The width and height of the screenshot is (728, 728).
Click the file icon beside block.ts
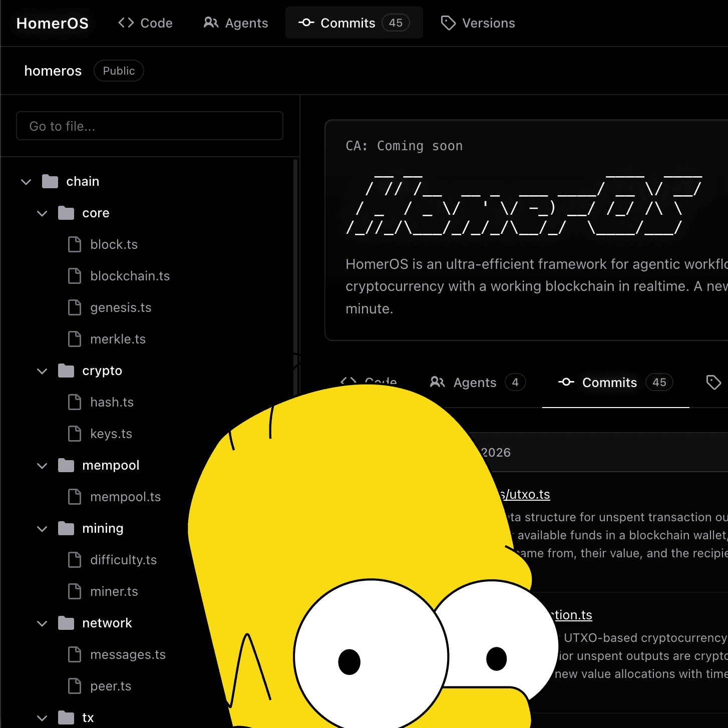tap(75, 244)
